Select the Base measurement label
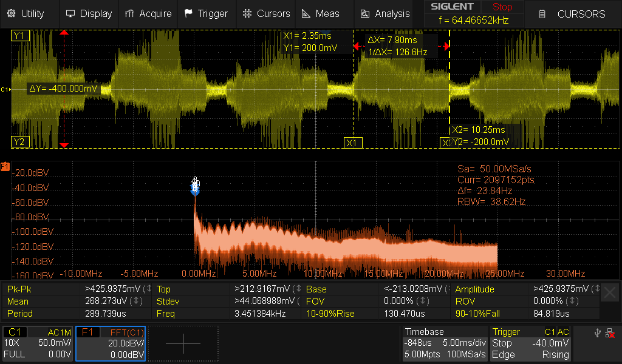This screenshot has width=622, height=364. tap(316, 289)
